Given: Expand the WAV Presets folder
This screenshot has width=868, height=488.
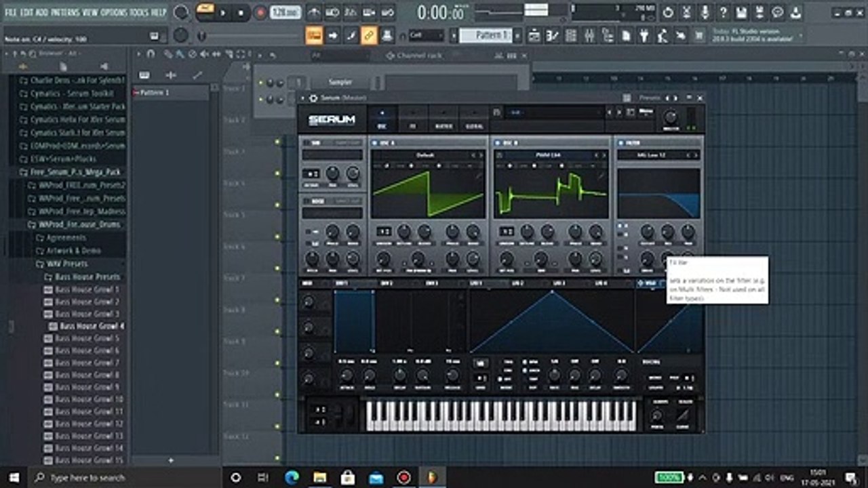Looking at the screenshot, I should 66,264.
